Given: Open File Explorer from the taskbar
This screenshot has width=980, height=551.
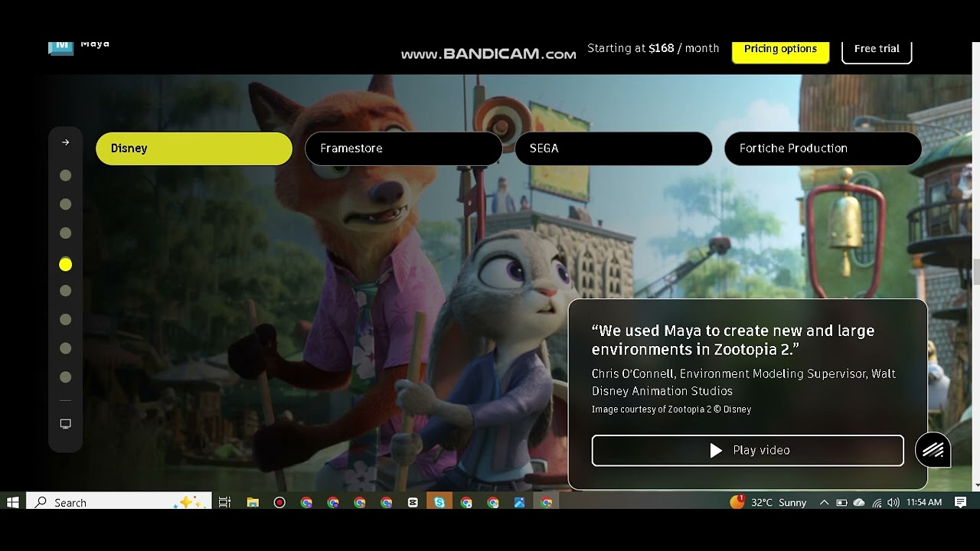Looking at the screenshot, I should click(253, 502).
